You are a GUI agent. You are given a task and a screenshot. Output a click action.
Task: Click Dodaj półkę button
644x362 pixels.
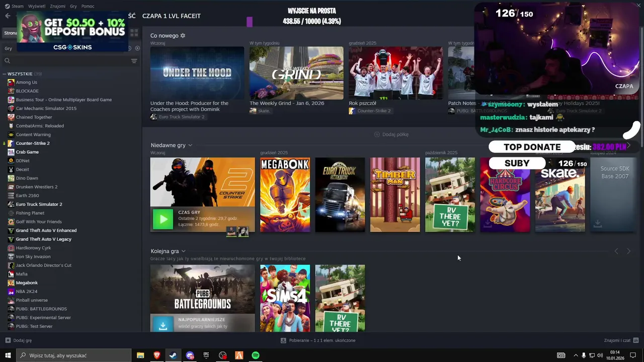[x=391, y=134]
